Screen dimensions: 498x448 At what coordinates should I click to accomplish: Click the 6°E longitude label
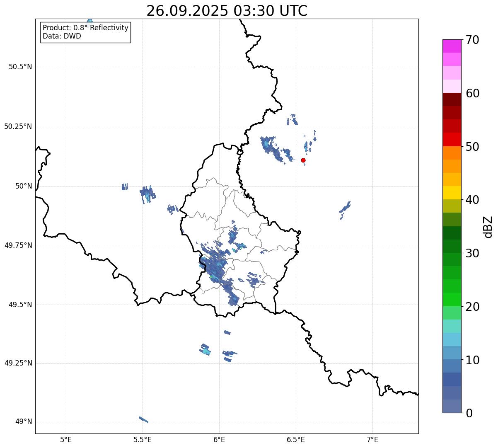click(x=219, y=439)
